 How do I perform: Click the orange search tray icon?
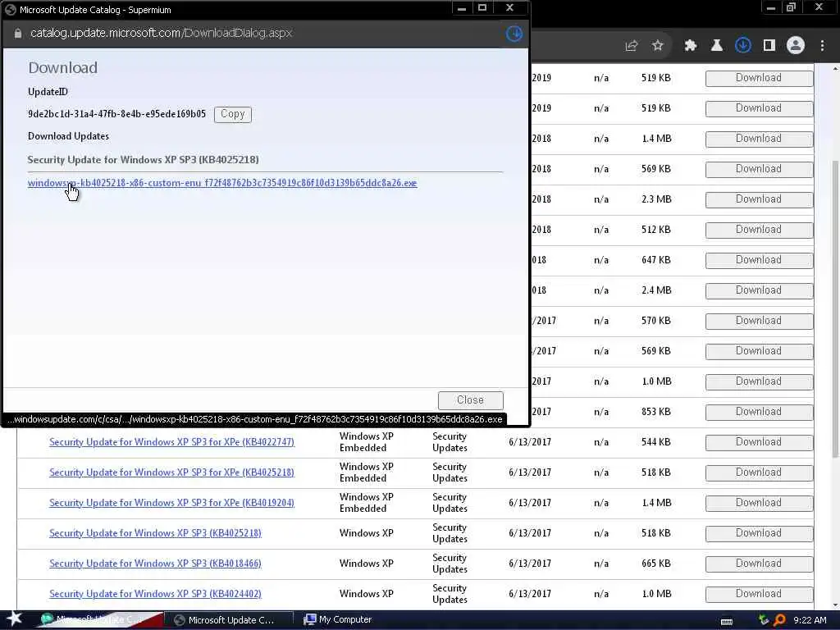pos(779,620)
